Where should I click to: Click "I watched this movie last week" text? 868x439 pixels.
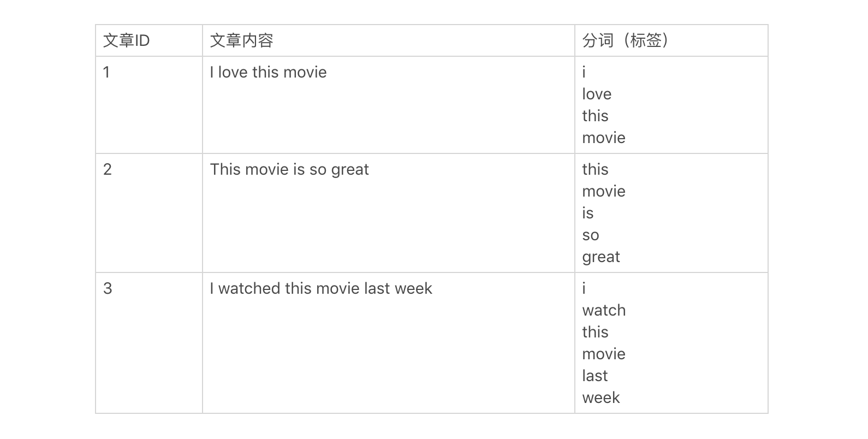coord(321,288)
